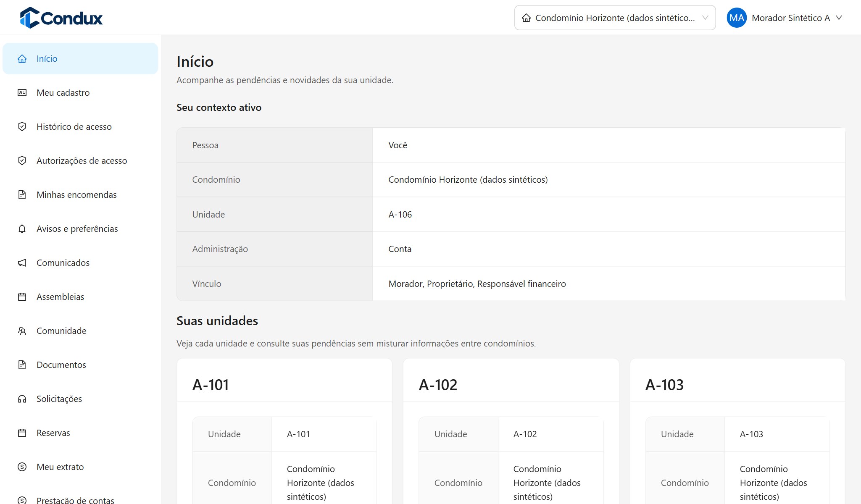Go to Início in the sidebar
861x504 pixels.
pyautogui.click(x=80, y=59)
